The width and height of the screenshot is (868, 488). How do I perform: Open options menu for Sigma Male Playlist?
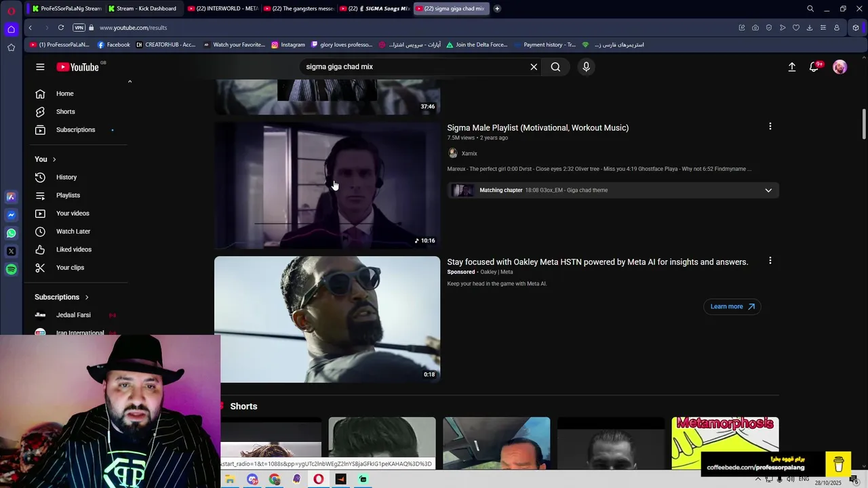[x=770, y=126]
